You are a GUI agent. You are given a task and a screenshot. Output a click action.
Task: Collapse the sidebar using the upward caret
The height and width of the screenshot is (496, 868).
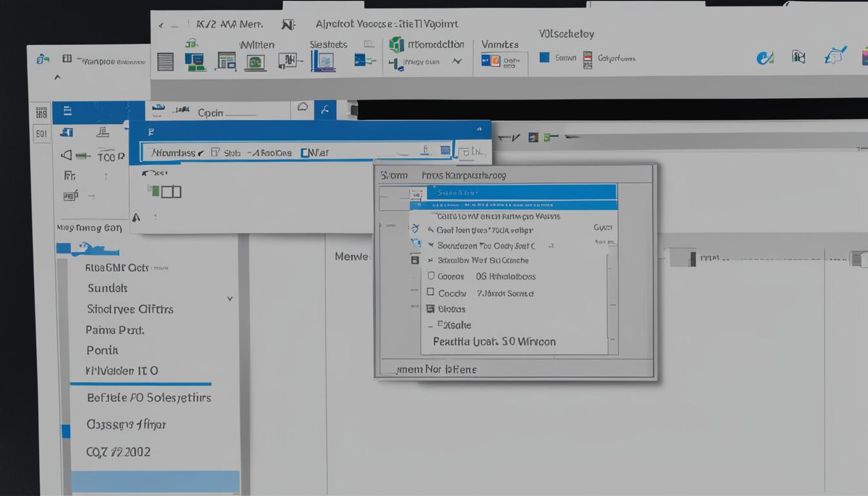pyautogui.click(x=57, y=76)
